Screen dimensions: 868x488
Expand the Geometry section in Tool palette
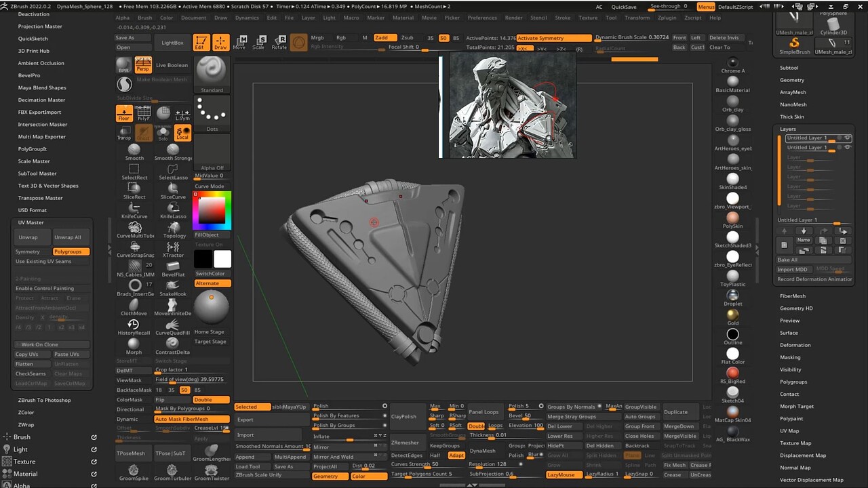pyautogui.click(x=792, y=80)
